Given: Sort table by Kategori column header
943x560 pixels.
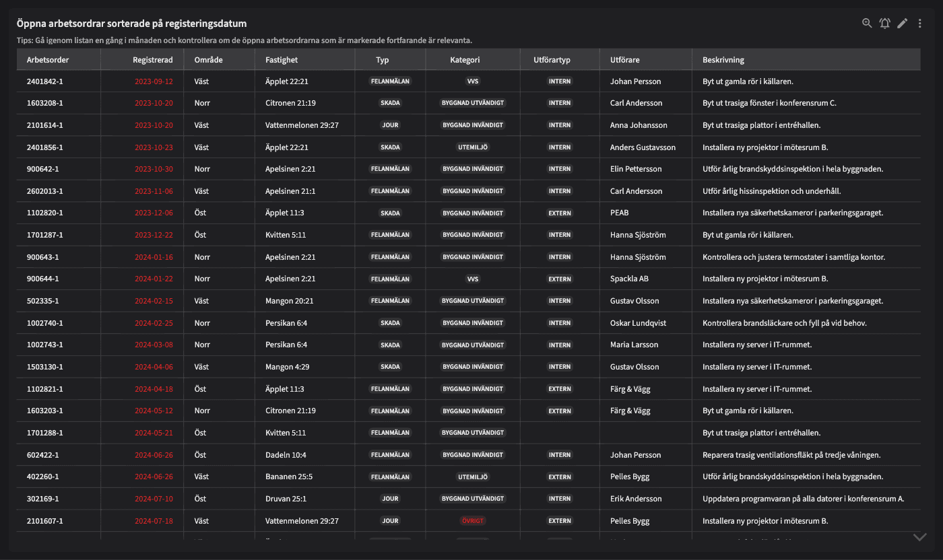Looking at the screenshot, I should coord(465,60).
